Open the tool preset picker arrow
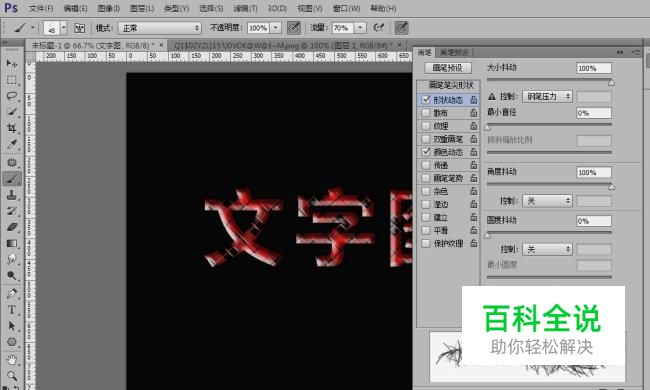This screenshot has height=390, width=650. pyautogui.click(x=33, y=28)
